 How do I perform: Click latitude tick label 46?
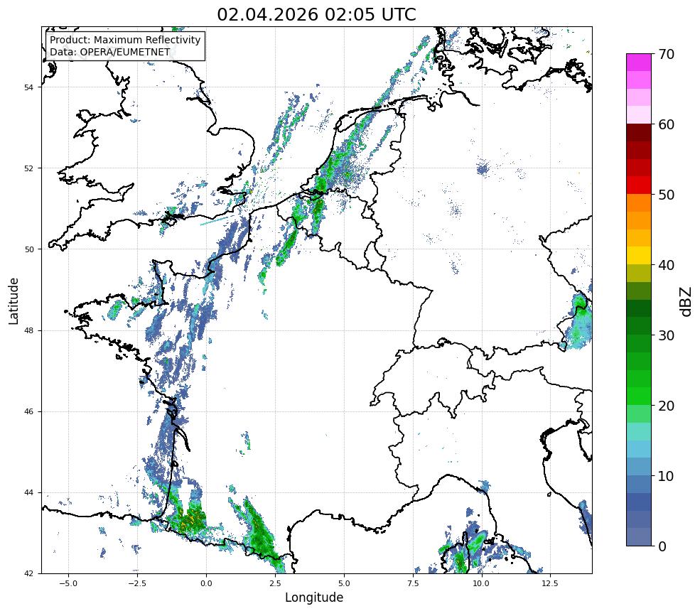pyautogui.click(x=28, y=412)
